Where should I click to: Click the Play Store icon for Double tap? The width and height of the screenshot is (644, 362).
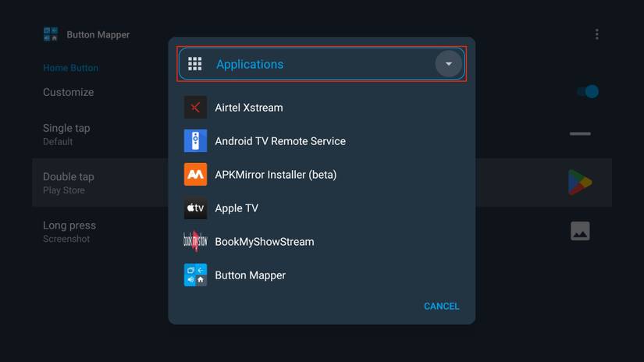[x=580, y=183]
